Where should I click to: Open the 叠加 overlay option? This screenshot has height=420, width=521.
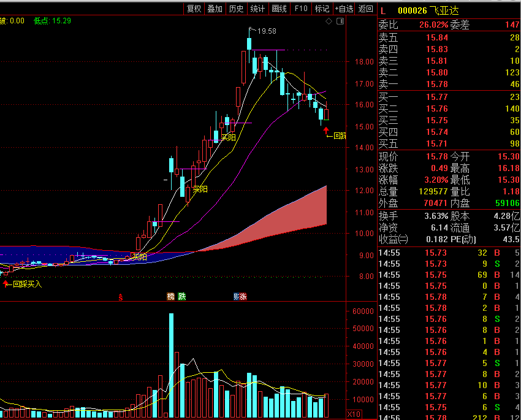click(x=215, y=9)
